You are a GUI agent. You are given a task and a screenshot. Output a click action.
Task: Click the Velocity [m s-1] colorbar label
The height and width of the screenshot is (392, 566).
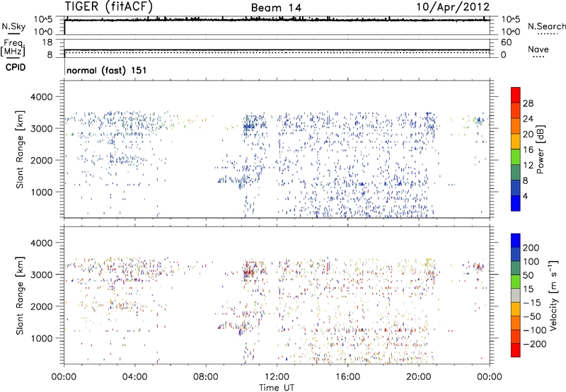pyautogui.click(x=553, y=295)
